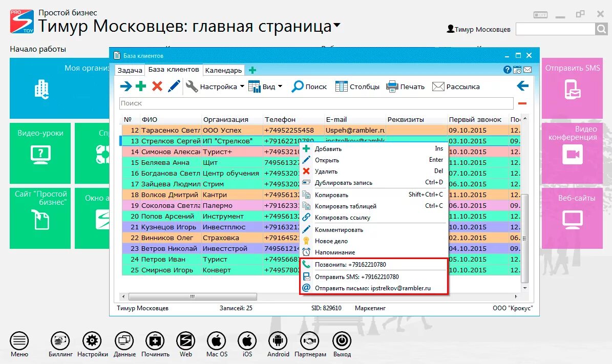Click Починить repair icon

coord(155,341)
